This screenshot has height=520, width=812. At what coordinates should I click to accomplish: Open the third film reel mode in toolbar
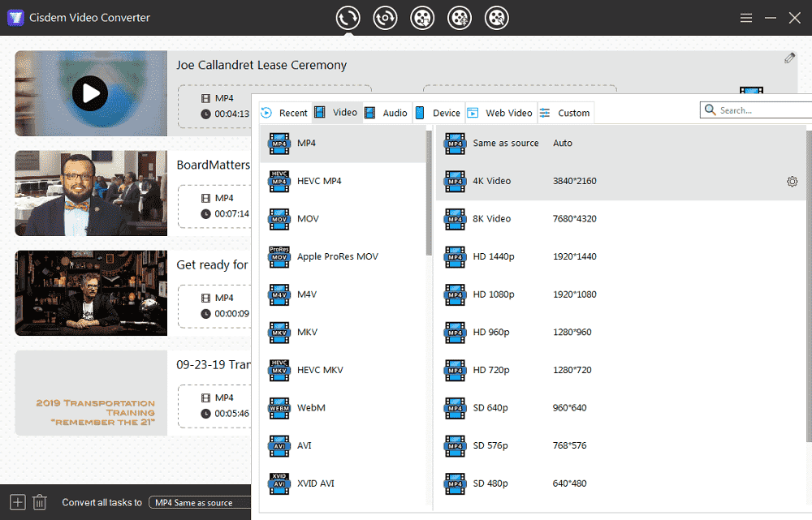pos(422,18)
